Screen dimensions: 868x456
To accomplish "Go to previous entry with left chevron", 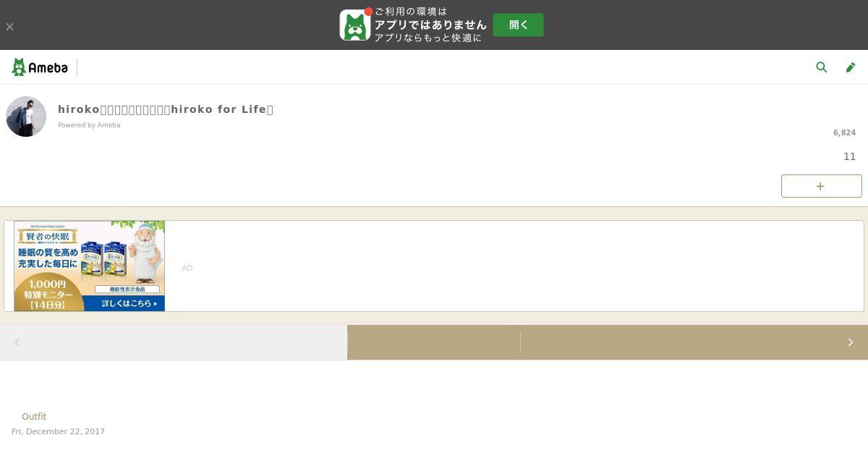I will 17,342.
